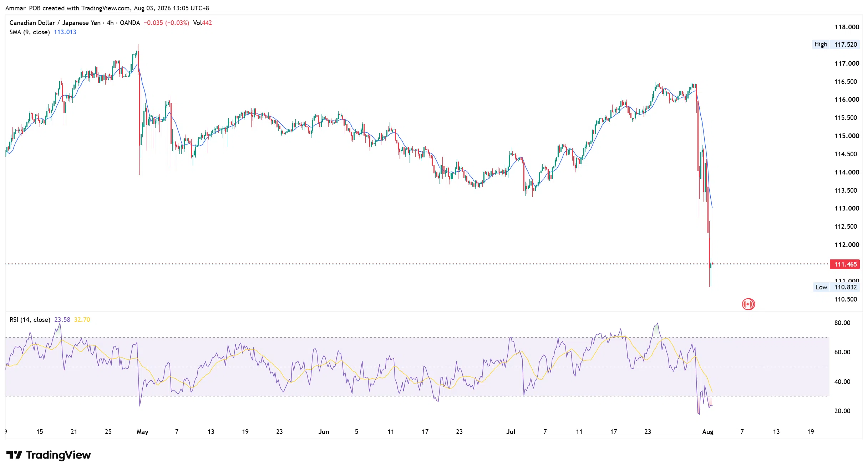This screenshot has width=868, height=471.
Task: Click the 'Jul' label on the time axis
Action: (511, 432)
